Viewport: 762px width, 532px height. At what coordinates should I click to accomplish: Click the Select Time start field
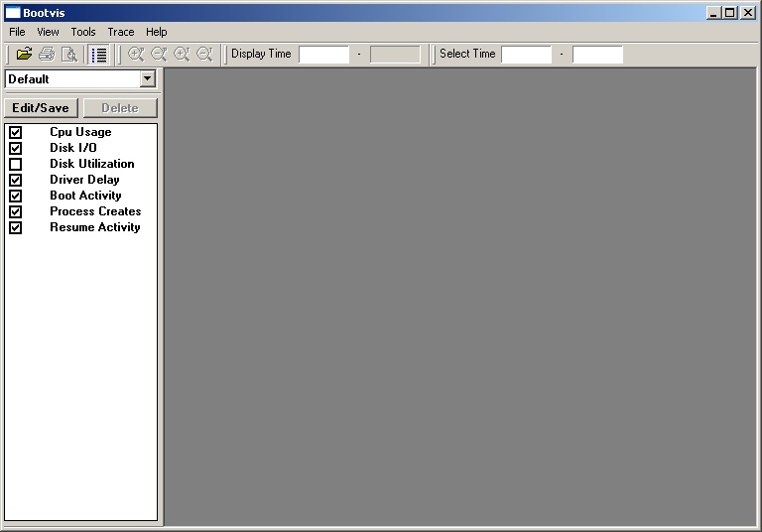tap(527, 55)
